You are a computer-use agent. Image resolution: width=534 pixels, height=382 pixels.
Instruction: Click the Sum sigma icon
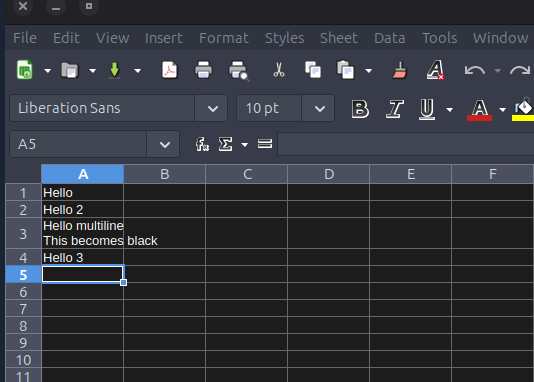click(x=225, y=144)
